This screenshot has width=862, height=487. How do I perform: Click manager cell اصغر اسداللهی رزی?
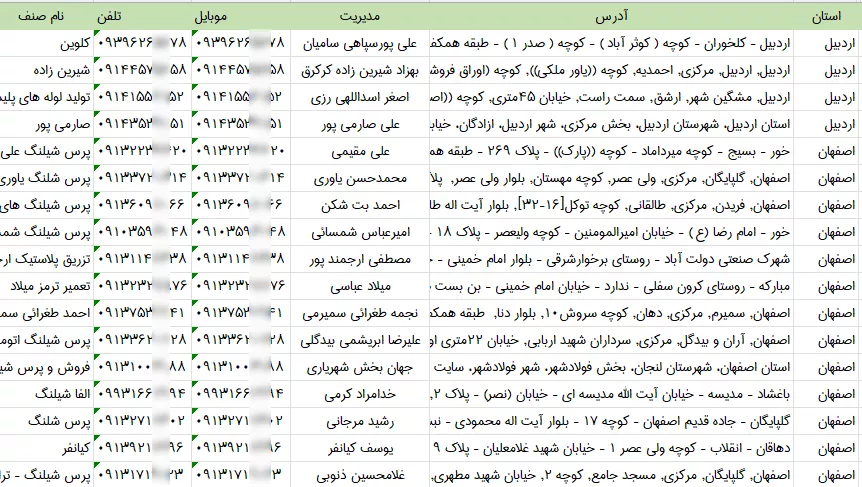360,97
